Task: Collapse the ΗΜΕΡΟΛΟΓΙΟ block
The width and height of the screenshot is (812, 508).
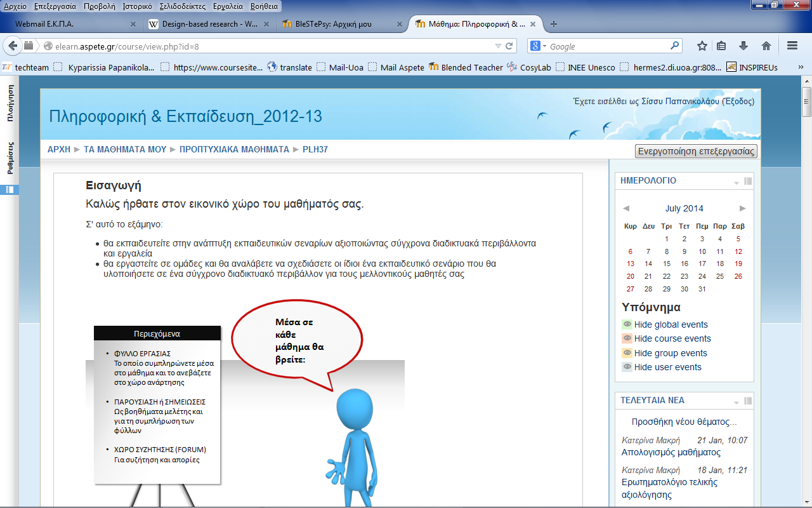Action: tap(737, 182)
